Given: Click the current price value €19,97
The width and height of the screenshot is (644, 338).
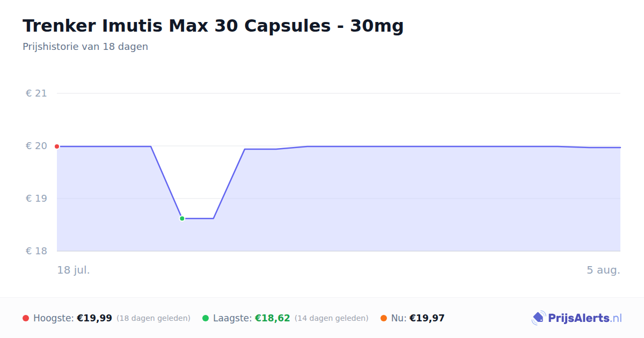Looking at the screenshot, I should (x=427, y=318).
